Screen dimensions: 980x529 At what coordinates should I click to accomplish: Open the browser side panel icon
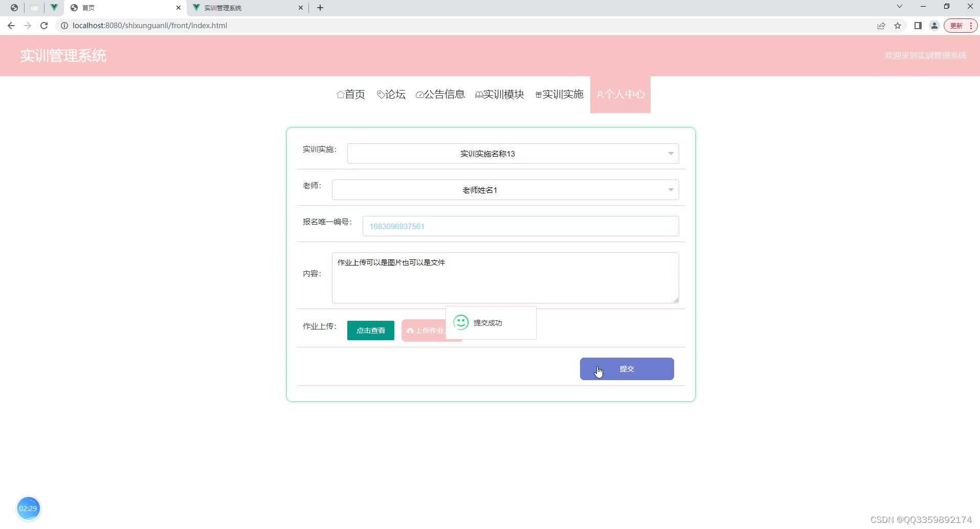pos(918,26)
